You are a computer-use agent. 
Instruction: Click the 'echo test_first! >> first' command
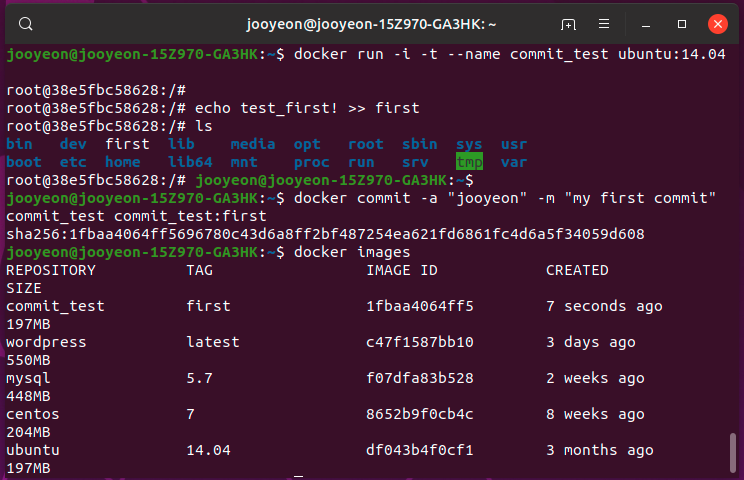point(307,108)
